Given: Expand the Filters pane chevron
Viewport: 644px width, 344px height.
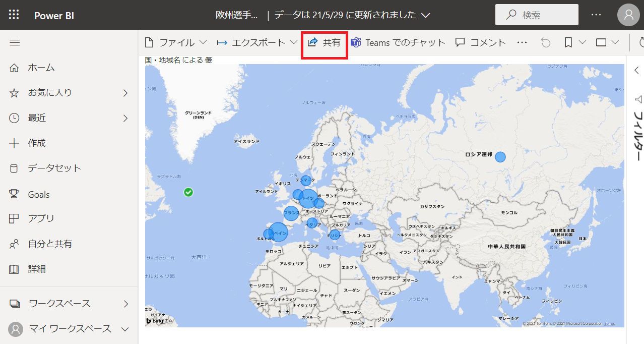Looking at the screenshot, I should pos(636,71).
